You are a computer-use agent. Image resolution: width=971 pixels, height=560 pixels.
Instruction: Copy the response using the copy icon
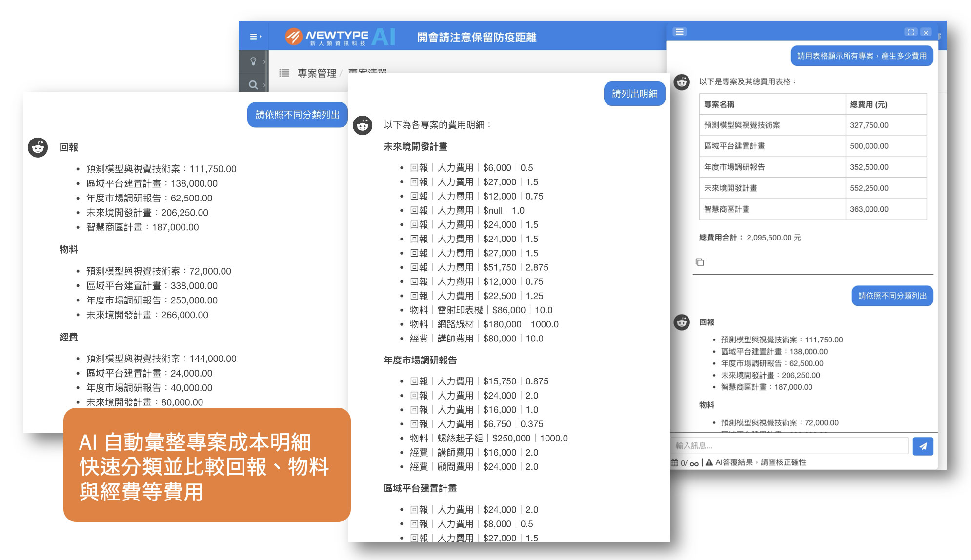(x=699, y=262)
